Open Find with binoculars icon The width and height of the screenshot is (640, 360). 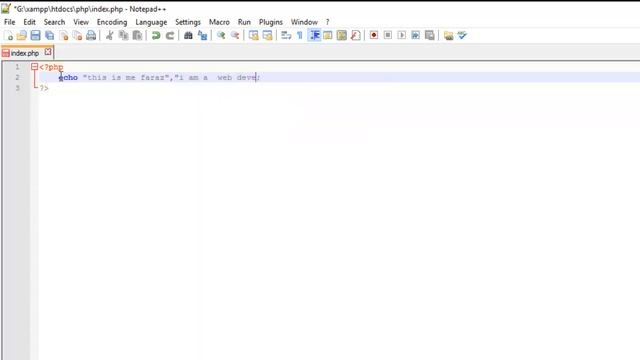[x=188, y=36]
